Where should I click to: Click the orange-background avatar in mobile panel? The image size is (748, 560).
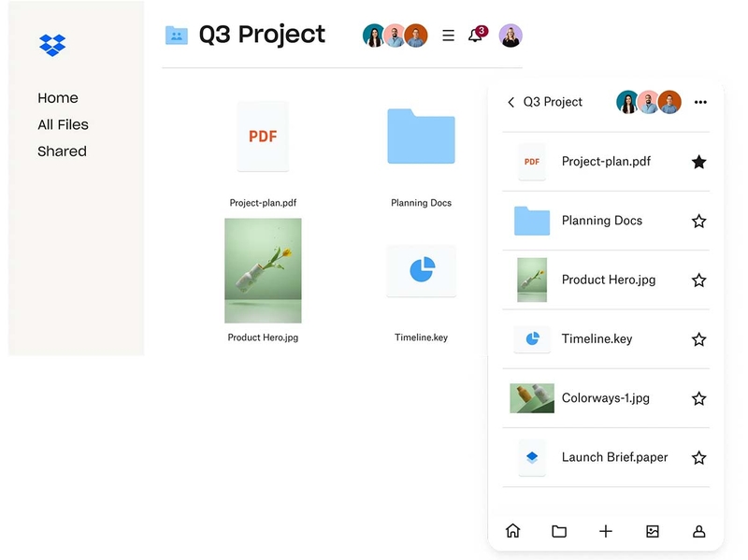coord(669,102)
